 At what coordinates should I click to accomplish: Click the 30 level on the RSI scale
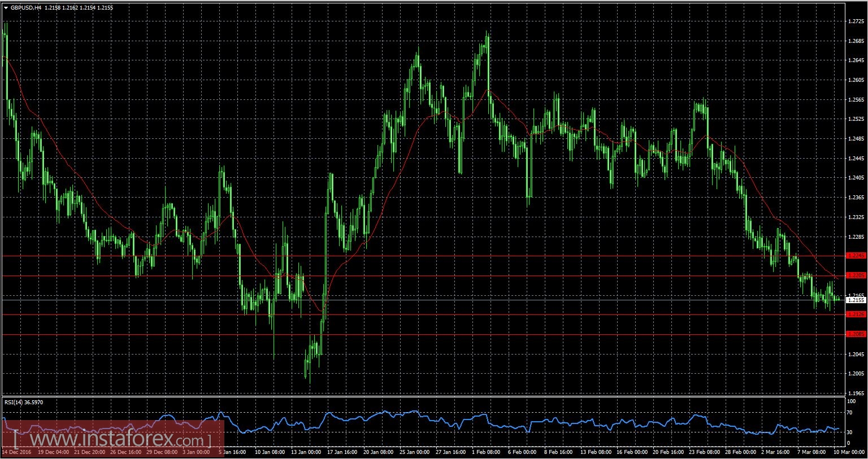tap(849, 432)
